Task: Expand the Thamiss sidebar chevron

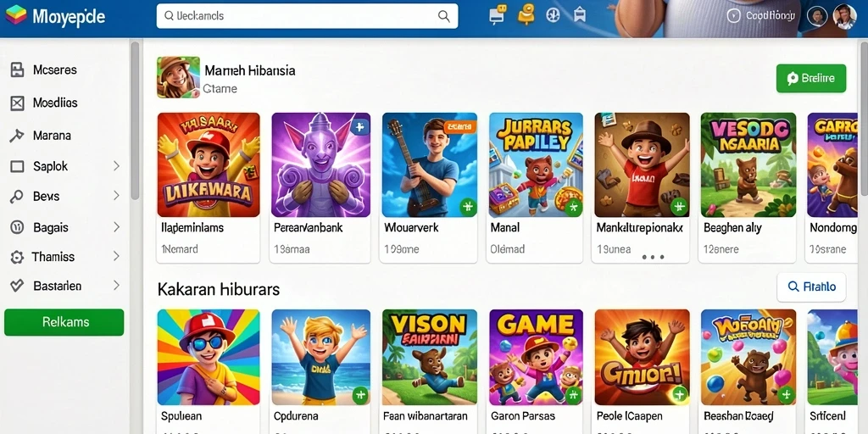Action: click(116, 256)
